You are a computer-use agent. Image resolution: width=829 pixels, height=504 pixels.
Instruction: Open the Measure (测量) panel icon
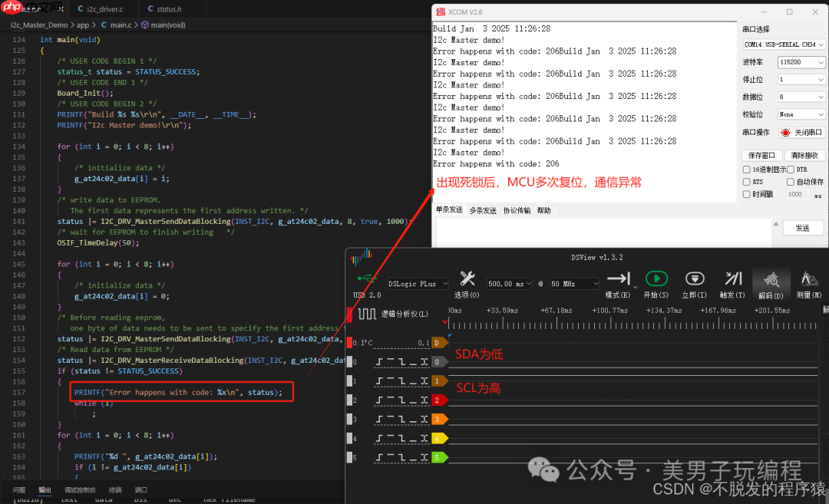click(x=809, y=279)
